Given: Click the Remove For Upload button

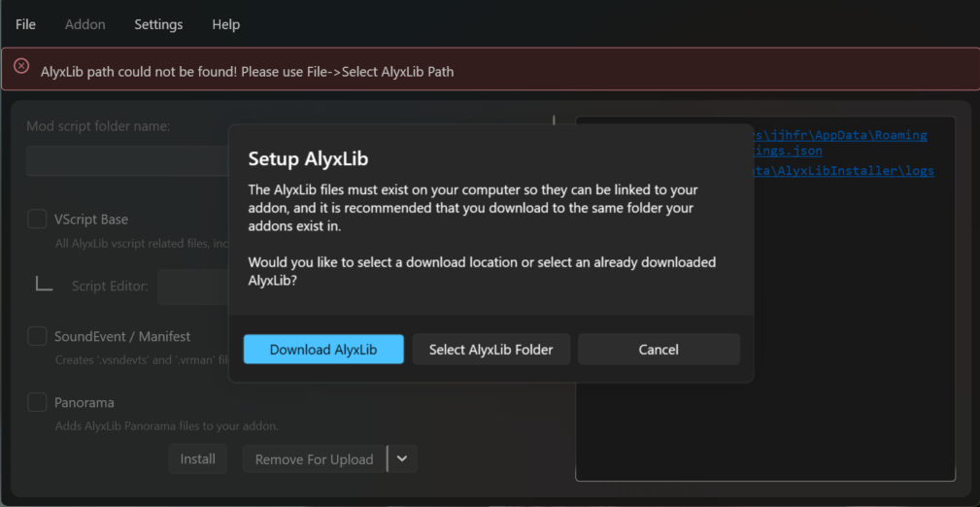Looking at the screenshot, I should (x=314, y=459).
